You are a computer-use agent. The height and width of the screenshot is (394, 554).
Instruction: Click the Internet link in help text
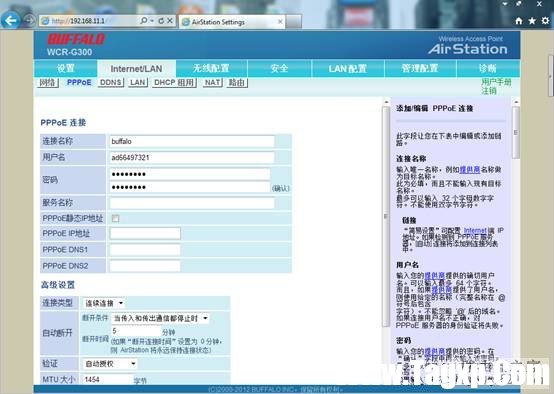(x=475, y=231)
